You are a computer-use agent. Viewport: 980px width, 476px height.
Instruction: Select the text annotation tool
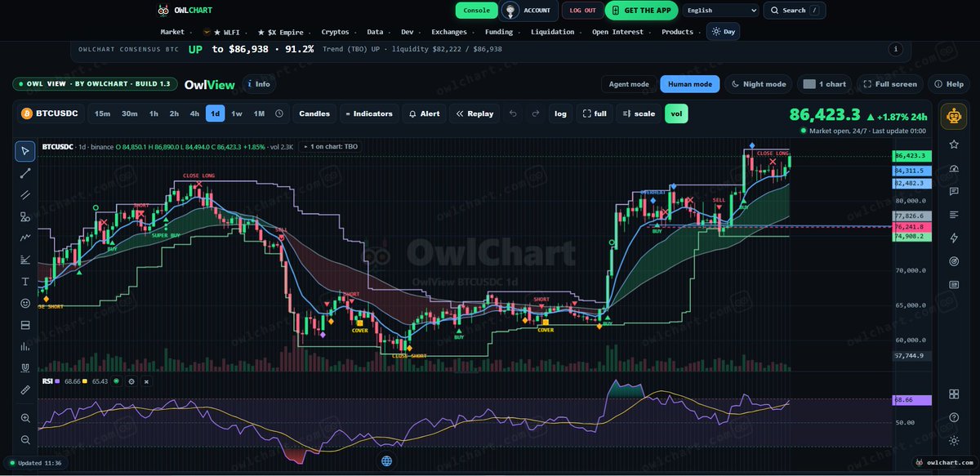(x=24, y=282)
